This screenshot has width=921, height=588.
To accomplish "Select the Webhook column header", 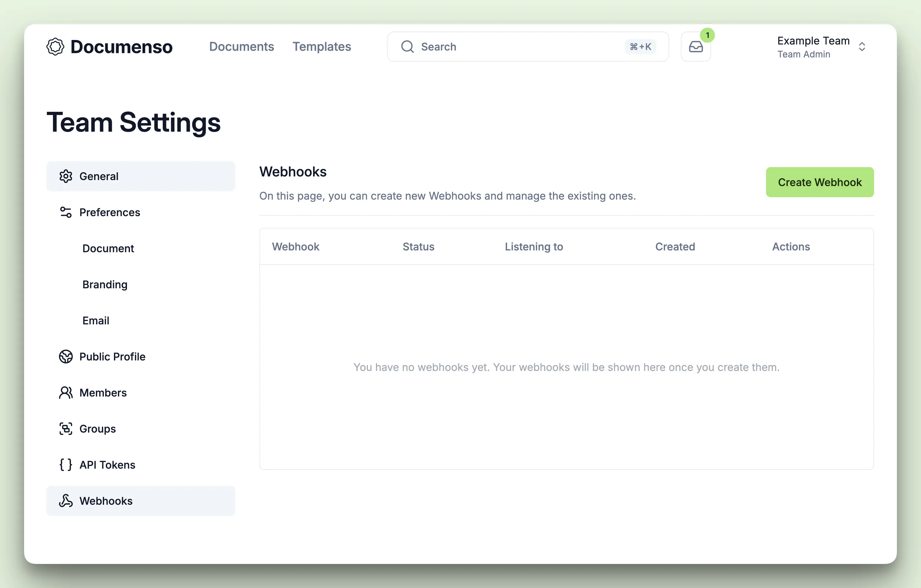I will click(x=295, y=247).
